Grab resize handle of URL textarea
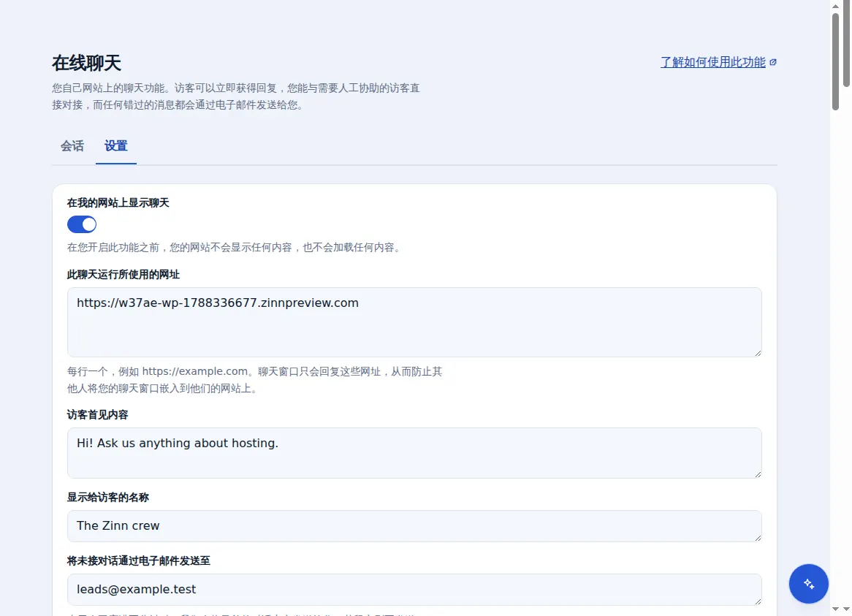Screen dimensions: 852x616 tap(758, 352)
